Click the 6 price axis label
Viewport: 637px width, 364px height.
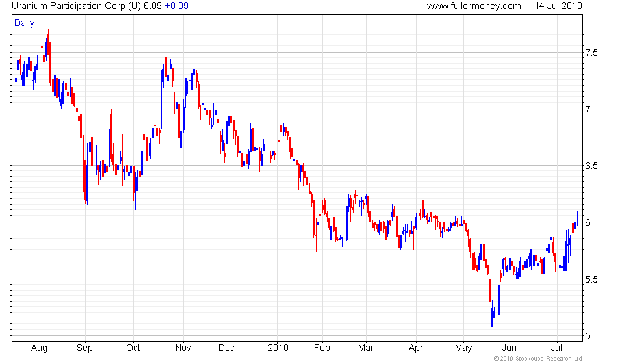tap(588, 222)
